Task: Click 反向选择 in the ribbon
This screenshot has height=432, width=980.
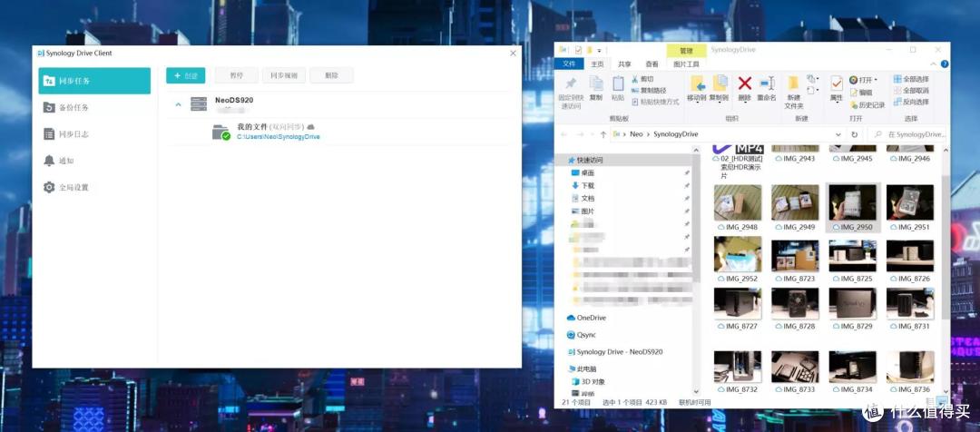Action: click(911, 102)
